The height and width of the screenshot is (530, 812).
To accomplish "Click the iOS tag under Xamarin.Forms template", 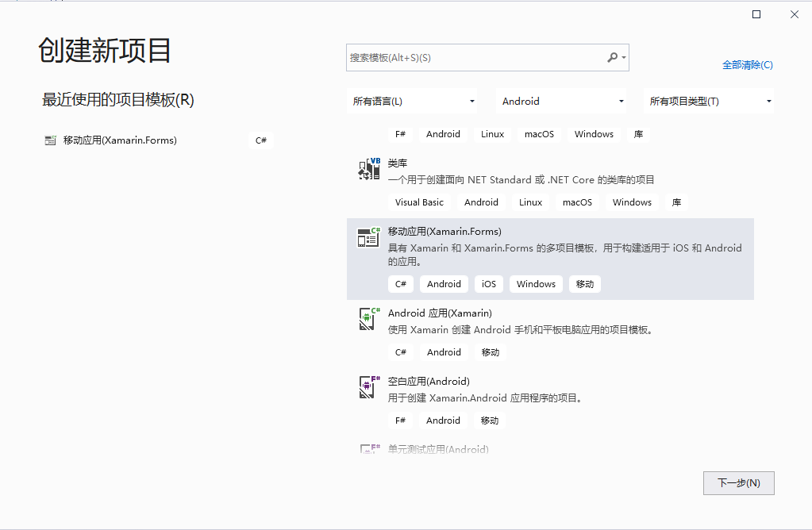I will tap(489, 284).
